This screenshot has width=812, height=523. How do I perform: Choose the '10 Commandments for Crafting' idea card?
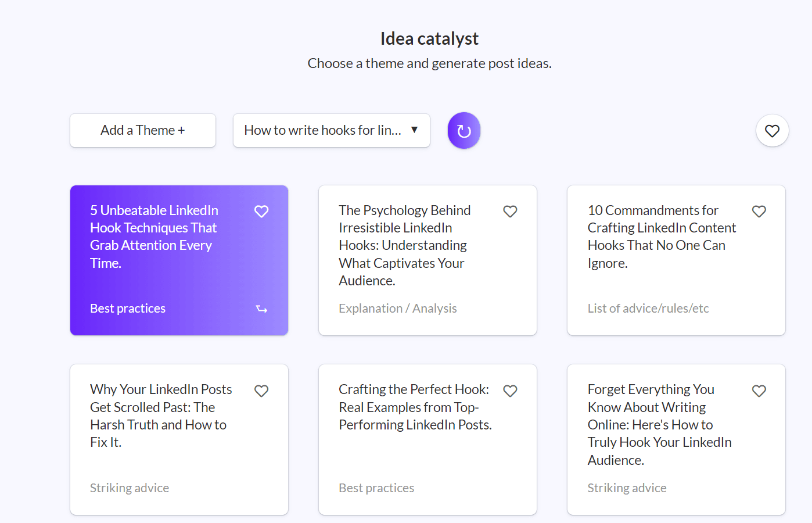coord(676,260)
